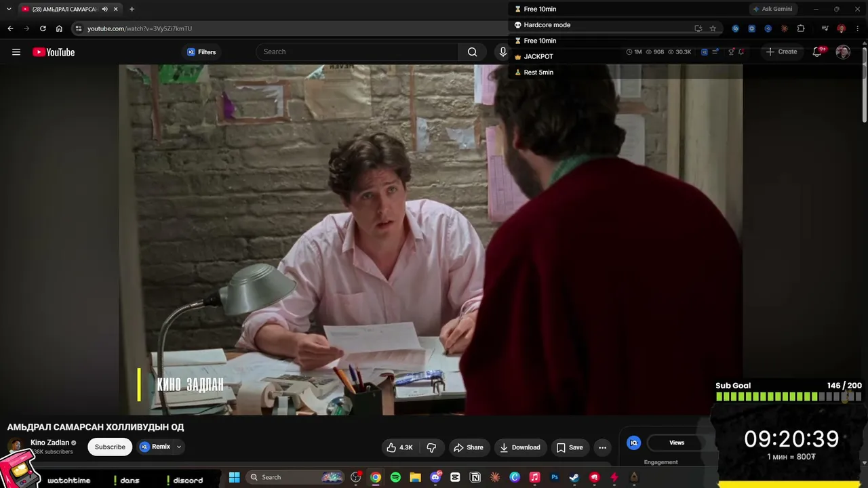This screenshot has width=868, height=488.
Task: Select the Engagement tab
Action: coord(661,462)
